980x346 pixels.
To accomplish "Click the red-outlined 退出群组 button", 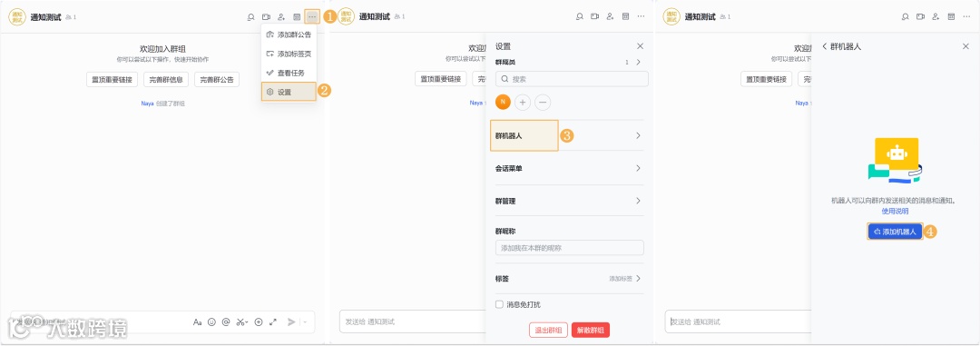I will (548, 331).
